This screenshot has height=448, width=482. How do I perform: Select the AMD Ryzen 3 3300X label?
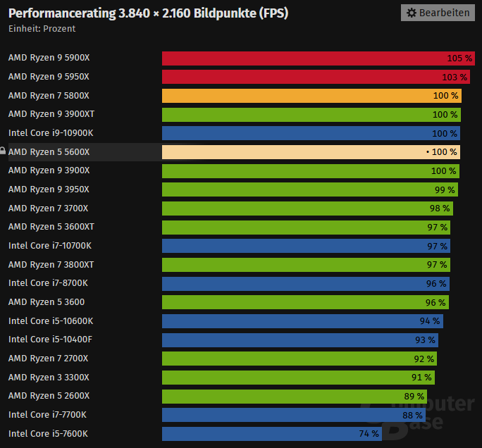[49, 378]
